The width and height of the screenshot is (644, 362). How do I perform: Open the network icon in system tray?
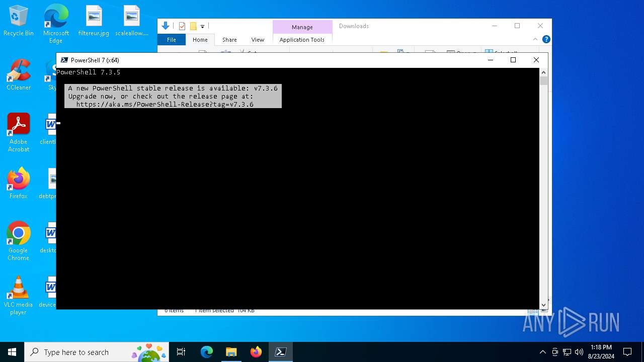coord(567,352)
